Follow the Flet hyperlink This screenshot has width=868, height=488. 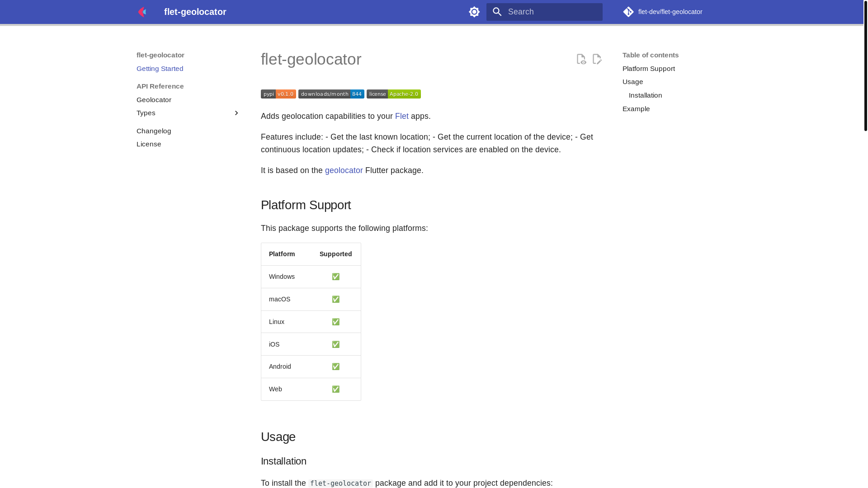[x=402, y=116]
